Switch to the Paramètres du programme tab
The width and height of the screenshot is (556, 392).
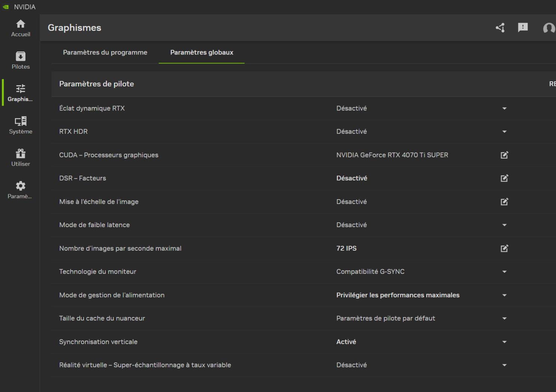click(x=105, y=52)
